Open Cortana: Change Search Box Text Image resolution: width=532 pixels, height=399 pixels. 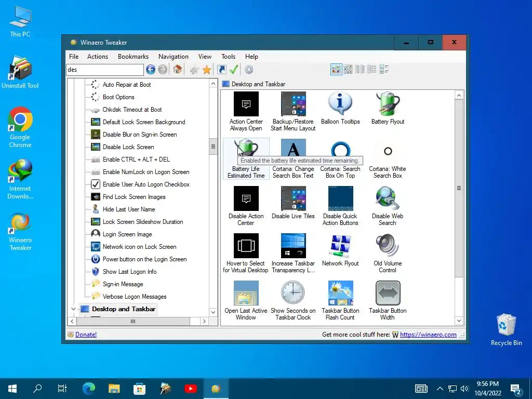click(293, 159)
